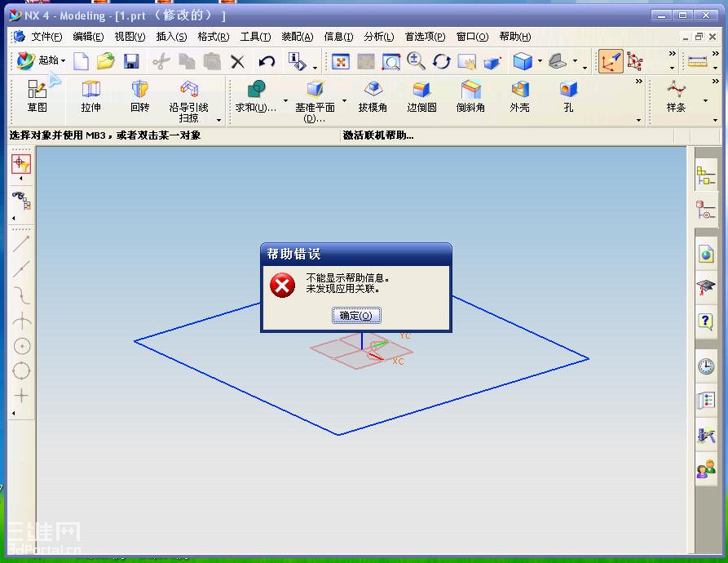Viewport: 728px width, 563px height.
Task: Open the 装配(A) menu
Action: (297, 37)
